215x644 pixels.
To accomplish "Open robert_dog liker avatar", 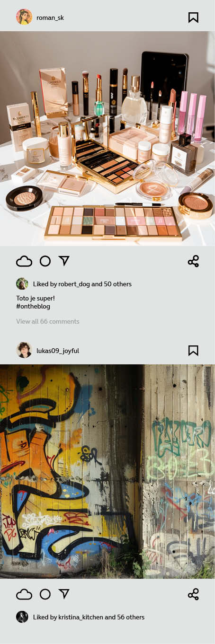I will pyautogui.click(x=22, y=284).
